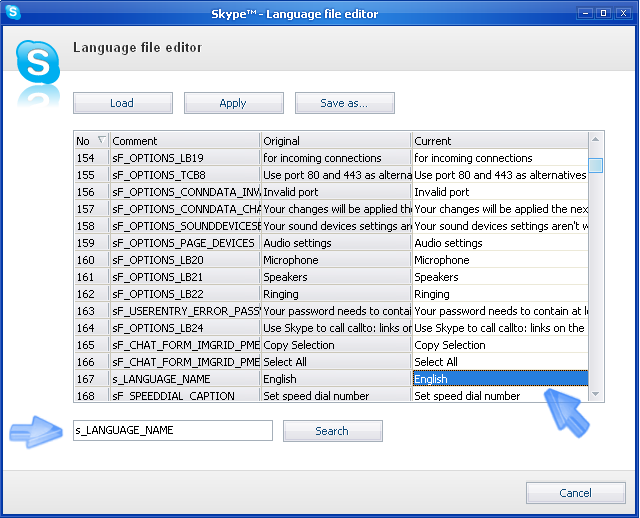Sort by the Comment column header
The image size is (640, 518).
coord(185,140)
